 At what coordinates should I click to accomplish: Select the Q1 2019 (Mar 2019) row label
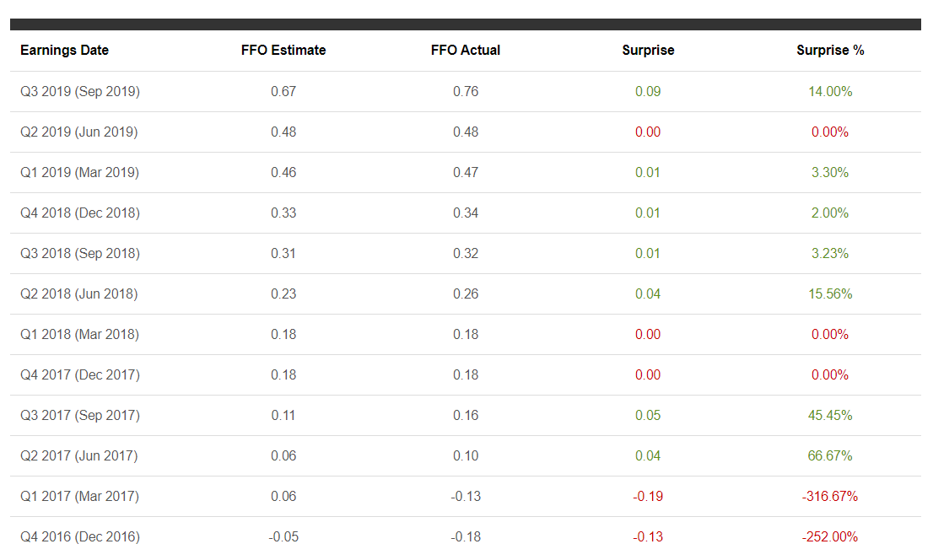[x=79, y=172]
